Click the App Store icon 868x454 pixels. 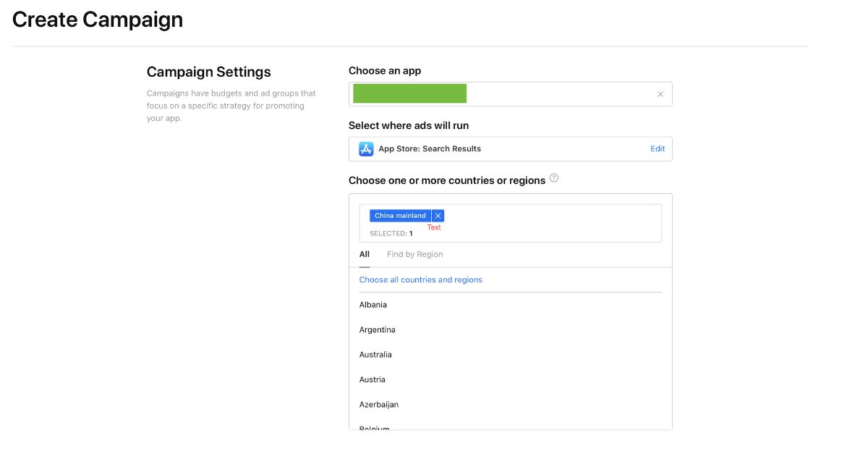coord(366,148)
